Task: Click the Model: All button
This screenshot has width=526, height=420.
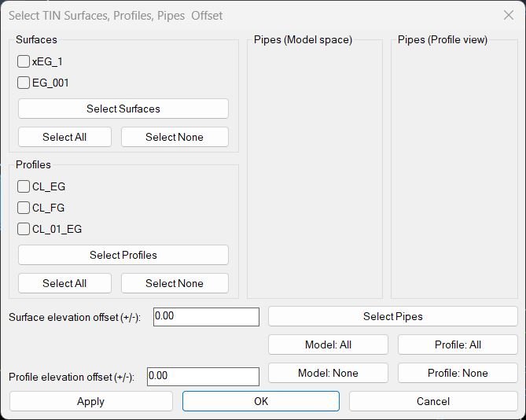Action: [328, 344]
